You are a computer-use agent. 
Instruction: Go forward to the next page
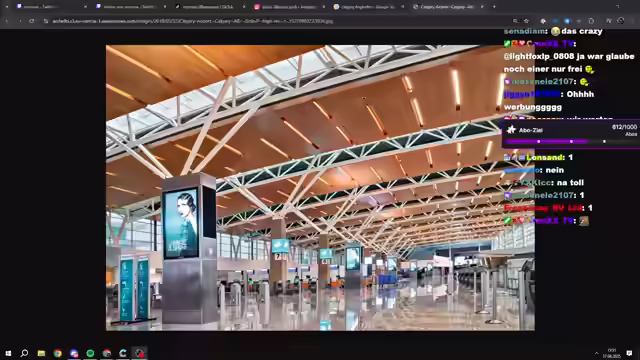point(20,21)
